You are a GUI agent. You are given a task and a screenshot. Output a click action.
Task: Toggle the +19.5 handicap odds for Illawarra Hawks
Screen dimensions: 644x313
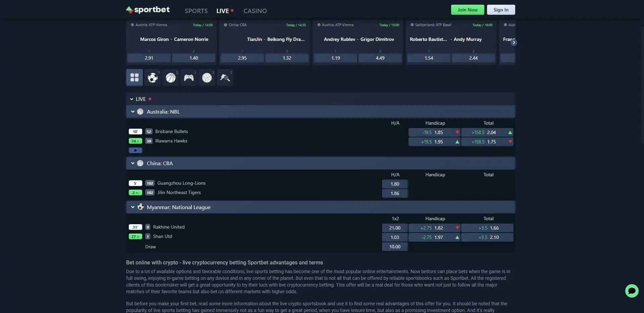[x=435, y=141]
